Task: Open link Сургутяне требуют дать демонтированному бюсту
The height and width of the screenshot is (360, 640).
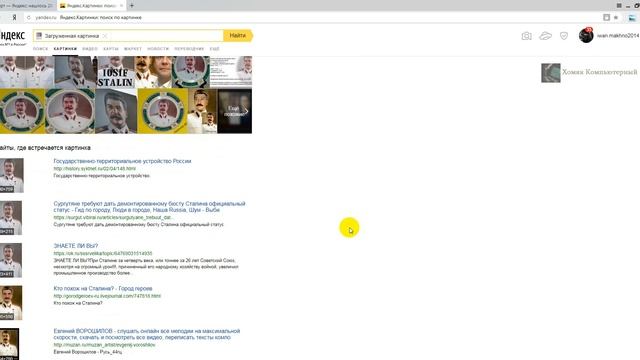Action: click(x=149, y=207)
